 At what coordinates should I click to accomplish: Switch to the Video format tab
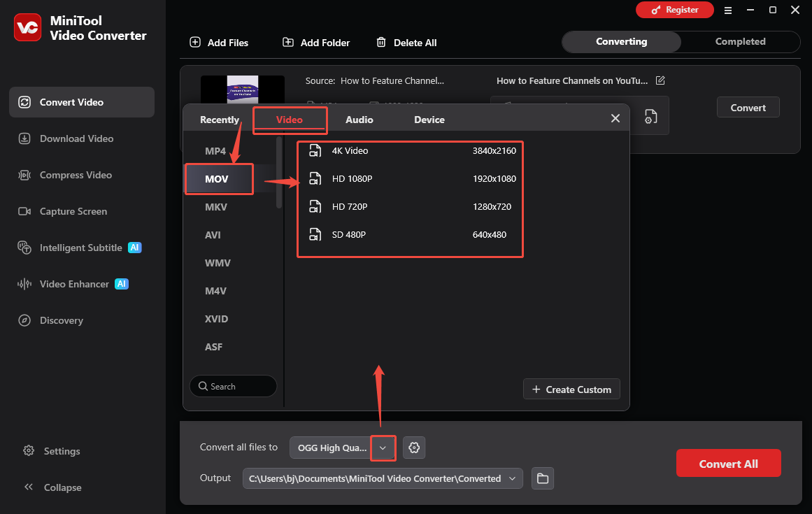coord(290,120)
